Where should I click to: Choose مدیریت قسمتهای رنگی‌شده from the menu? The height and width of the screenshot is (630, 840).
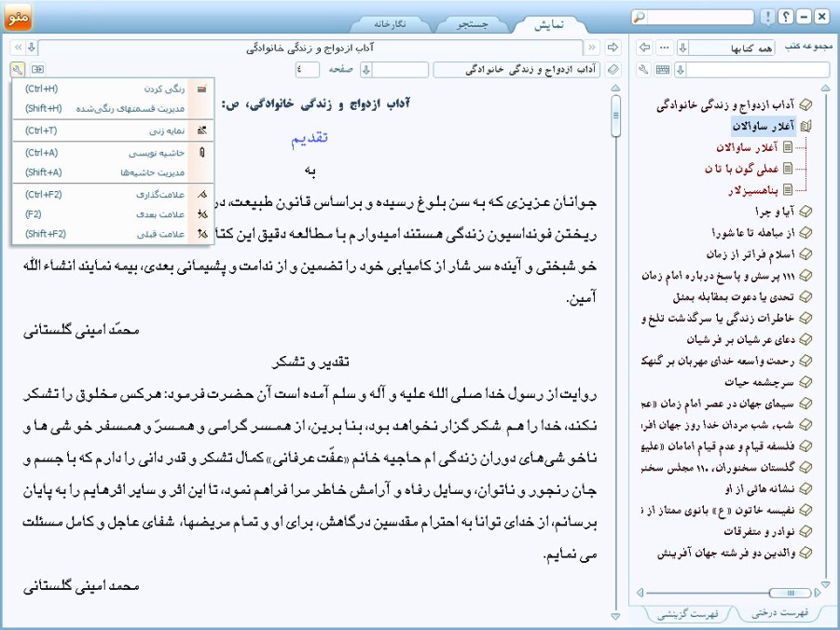pos(113,109)
